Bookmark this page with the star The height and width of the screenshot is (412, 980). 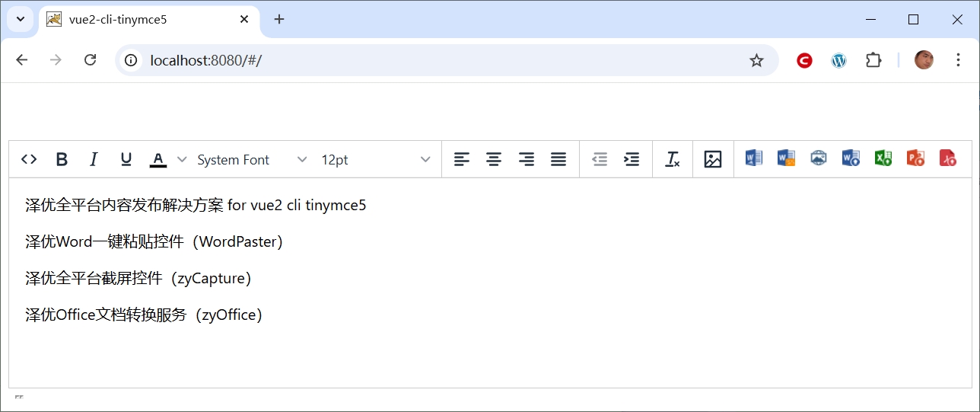[756, 60]
